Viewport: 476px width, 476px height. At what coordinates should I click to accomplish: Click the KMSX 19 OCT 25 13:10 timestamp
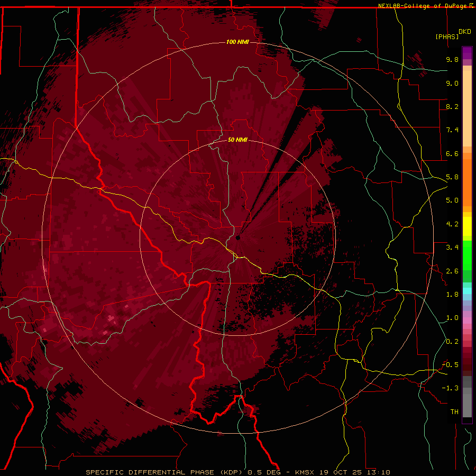tap(342, 472)
